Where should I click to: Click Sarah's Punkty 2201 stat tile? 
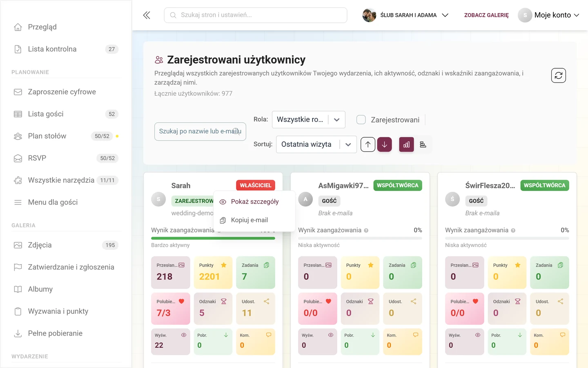tap(213, 272)
